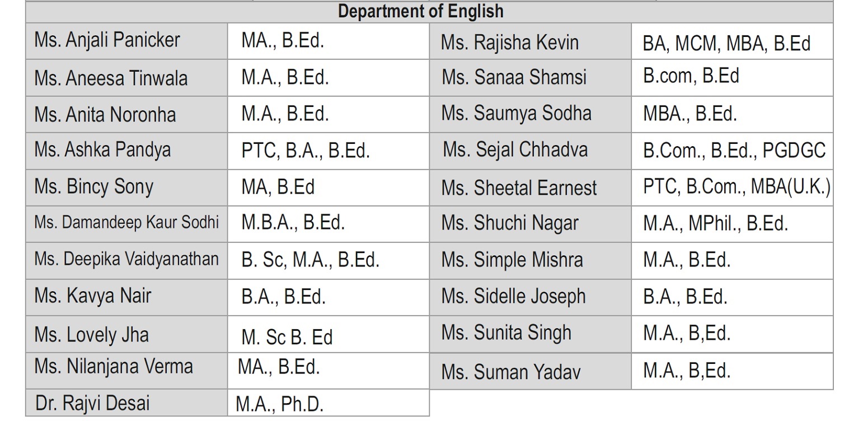The width and height of the screenshot is (868, 421).
Task: Select the Ms. Deepika Vaidyanathan cell
Action: (126, 261)
